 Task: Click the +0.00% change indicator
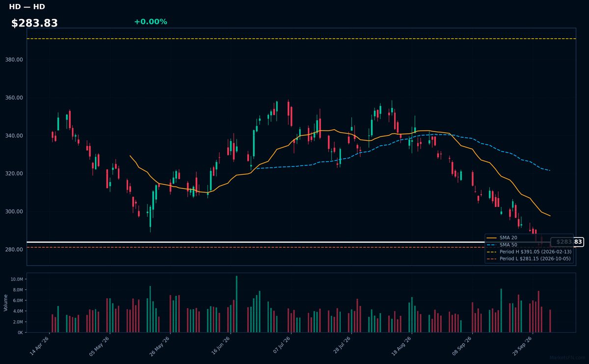[150, 22]
